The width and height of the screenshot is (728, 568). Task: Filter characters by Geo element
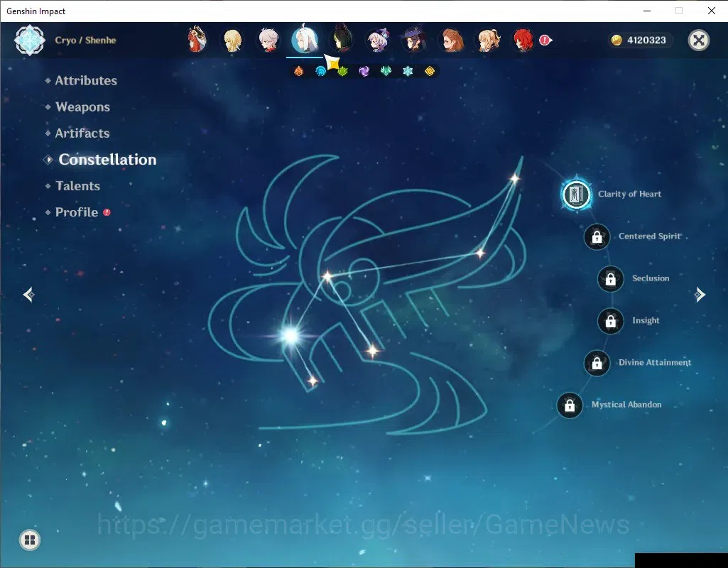point(430,72)
